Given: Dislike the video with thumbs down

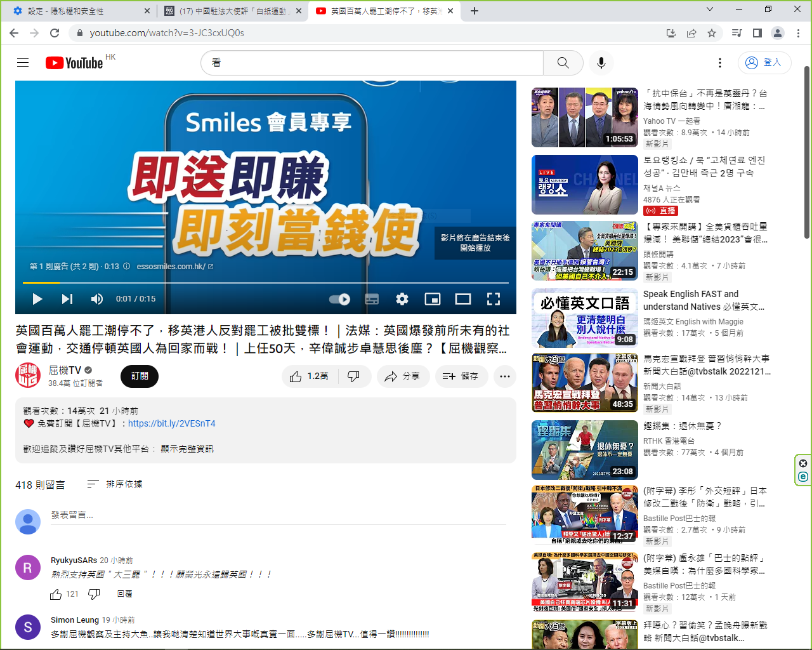Looking at the screenshot, I should coord(353,376).
